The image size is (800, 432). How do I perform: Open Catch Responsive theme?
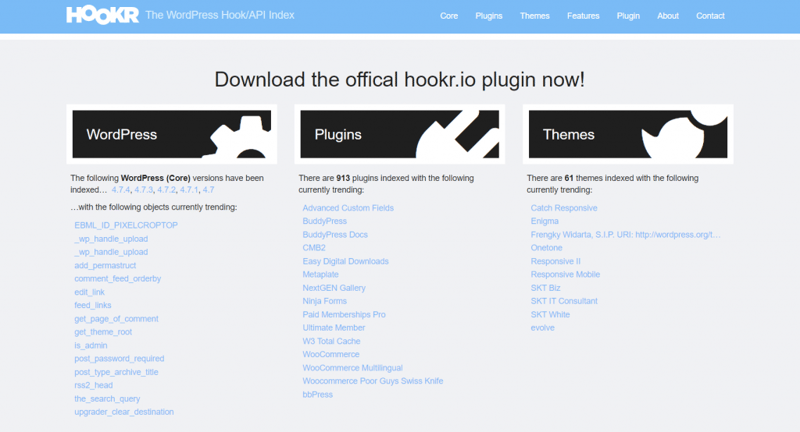[564, 208]
